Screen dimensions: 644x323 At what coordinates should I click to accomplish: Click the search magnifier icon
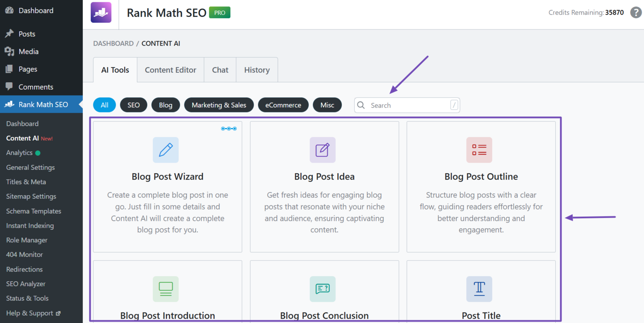[361, 105]
